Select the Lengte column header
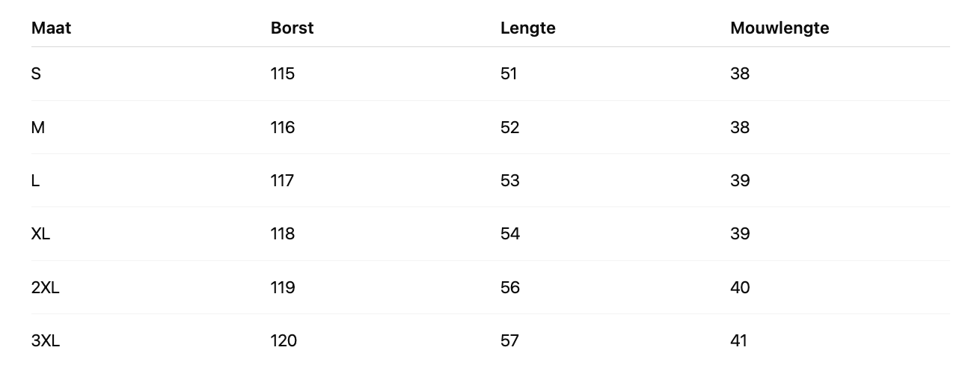The height and width of the screenshot is (380, 980). pos(527,28)
